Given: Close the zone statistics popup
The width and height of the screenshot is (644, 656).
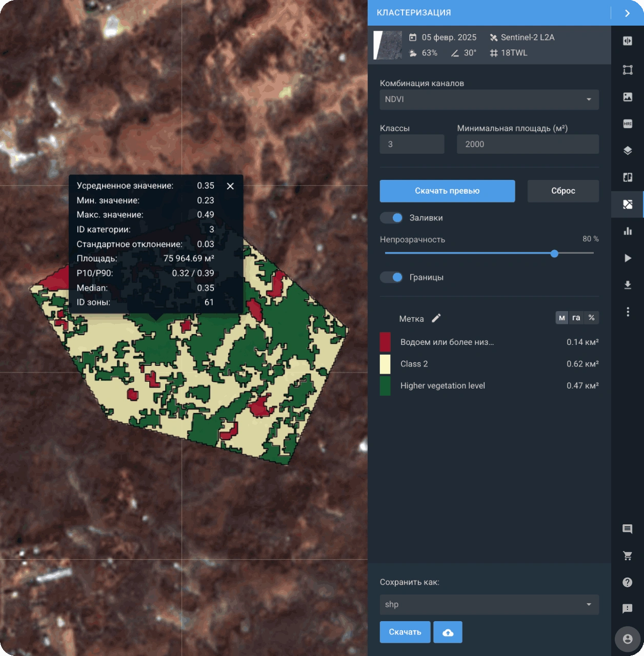Looking at the screenshot, I should [230, 186].
